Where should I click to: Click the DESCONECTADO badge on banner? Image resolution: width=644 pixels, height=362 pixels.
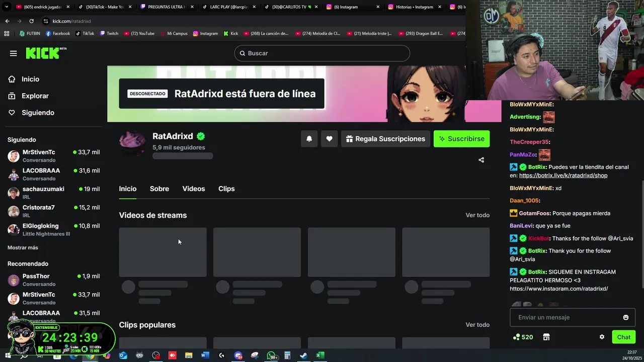click(x=147, y=94)
